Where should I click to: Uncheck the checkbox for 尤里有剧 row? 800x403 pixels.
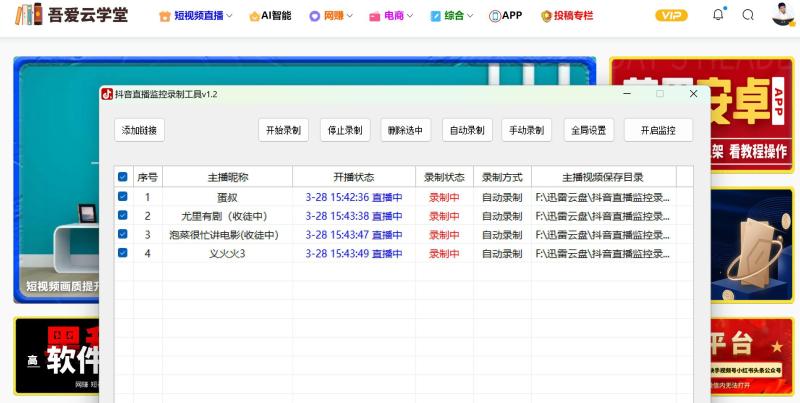pos(122,215)
